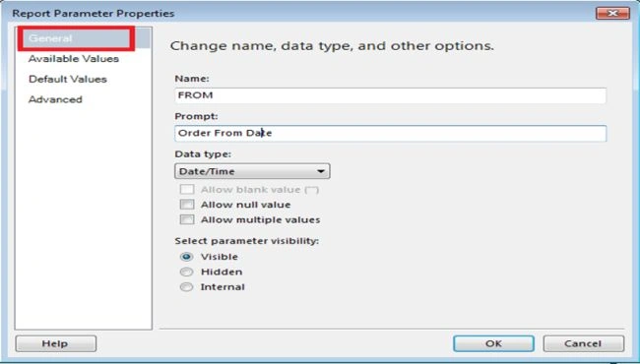Cancel the parameter dialog
Screen dimensions: 640x364
click(x=583, y=343)
